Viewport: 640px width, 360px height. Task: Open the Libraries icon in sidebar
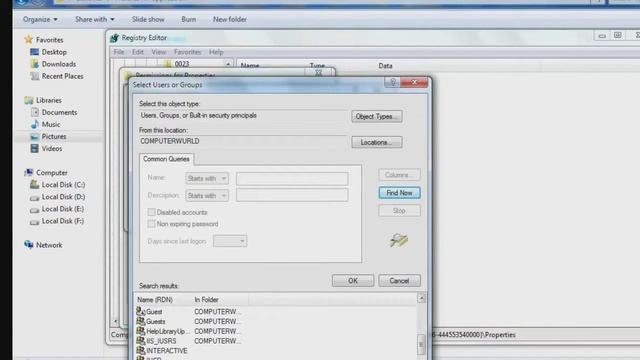pos(29,100)
